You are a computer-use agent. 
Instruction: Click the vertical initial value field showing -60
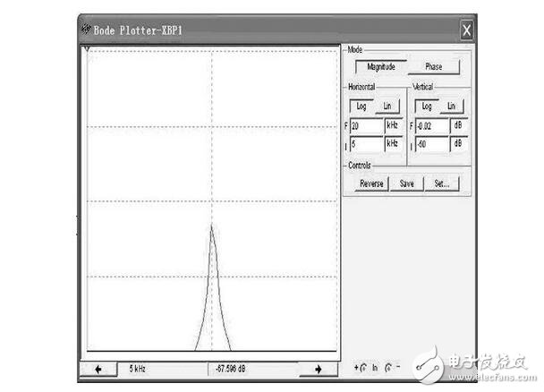point(431,143)
